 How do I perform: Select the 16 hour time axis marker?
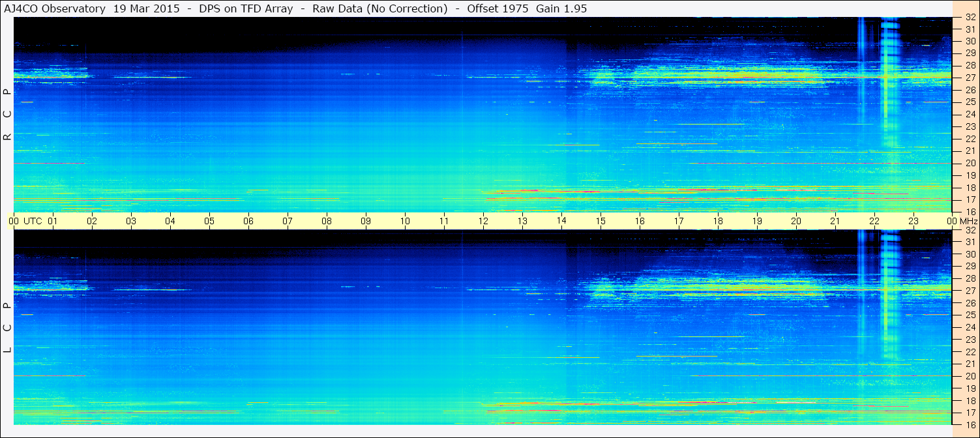640,221
